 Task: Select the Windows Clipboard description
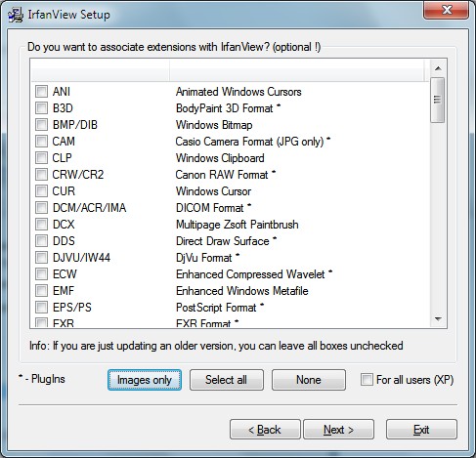[220, 158]
